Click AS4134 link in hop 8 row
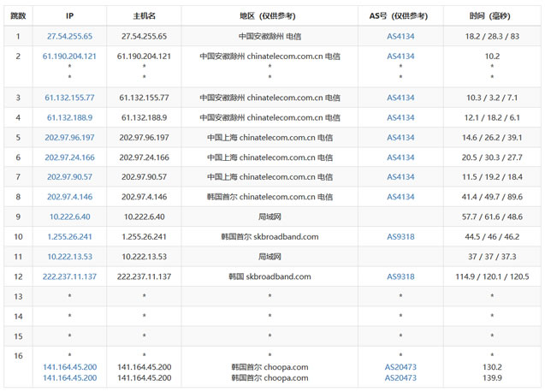 click(x=400, y=197)
